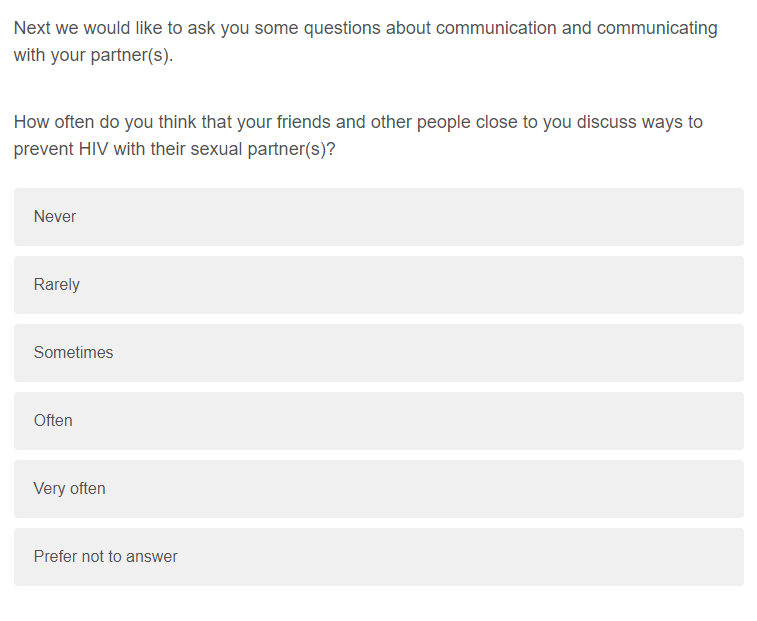Select 'Prefer not to answer'

coord(378,557)
